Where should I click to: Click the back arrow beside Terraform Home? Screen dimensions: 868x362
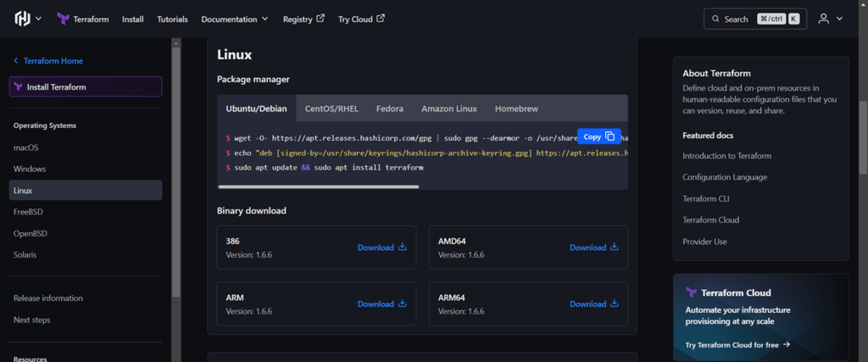coord(16,61)
